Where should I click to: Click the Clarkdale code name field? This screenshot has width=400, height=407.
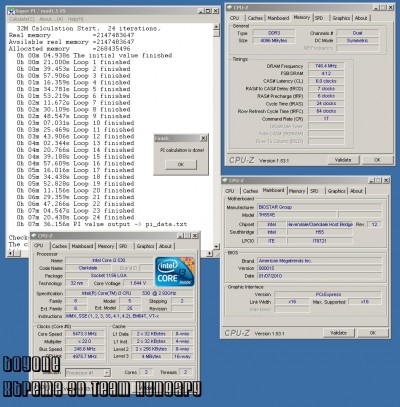88,268
